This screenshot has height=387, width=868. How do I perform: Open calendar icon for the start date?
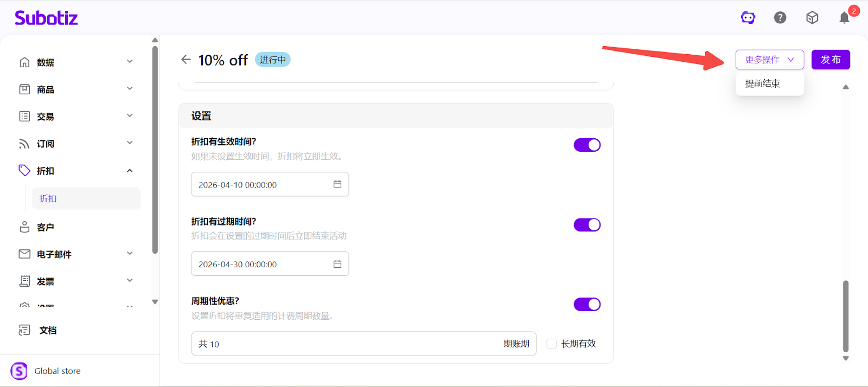(x=337, y=184)
